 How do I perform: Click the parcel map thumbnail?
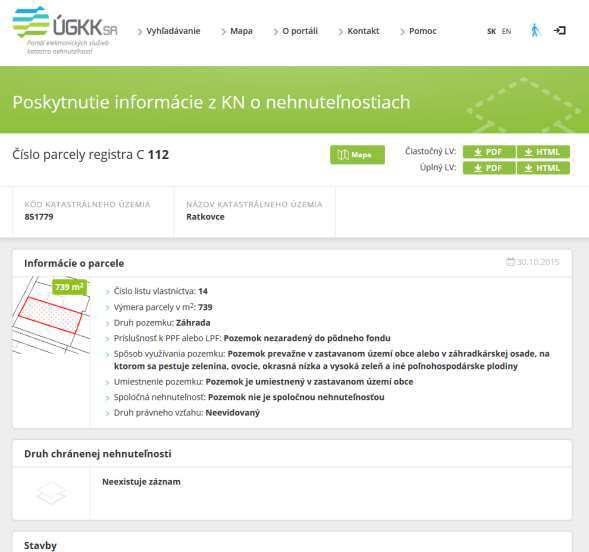51,315
